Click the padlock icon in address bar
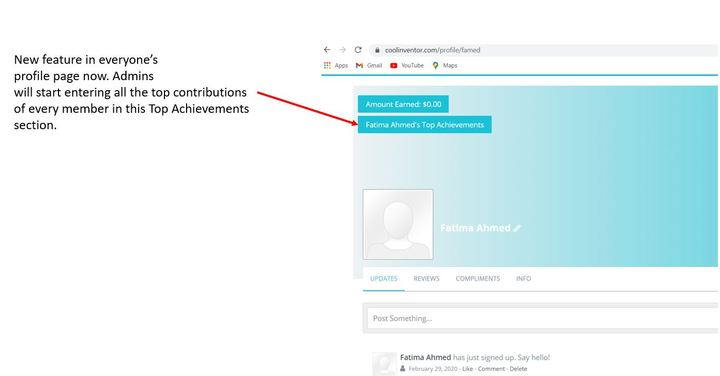The width and height of the screenshot is (720, 376). tap(377, 50)
